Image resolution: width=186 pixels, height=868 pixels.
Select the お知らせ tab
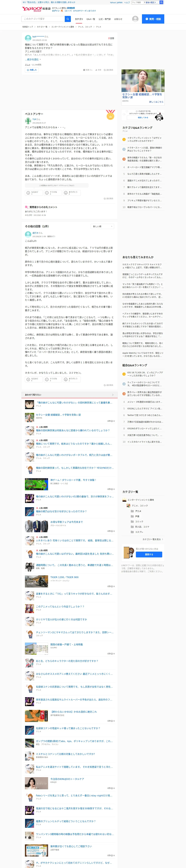click(118, 19)
